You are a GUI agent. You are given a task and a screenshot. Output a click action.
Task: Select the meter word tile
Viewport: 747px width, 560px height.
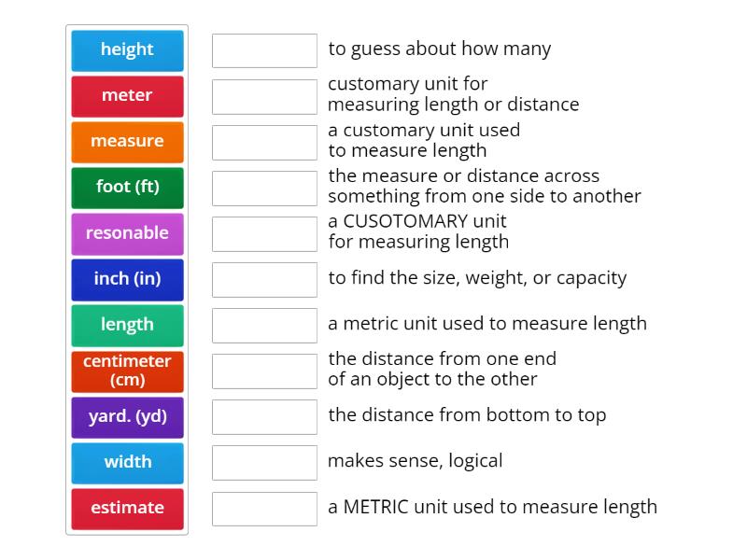pyautogui.click(x=127, y=96)
